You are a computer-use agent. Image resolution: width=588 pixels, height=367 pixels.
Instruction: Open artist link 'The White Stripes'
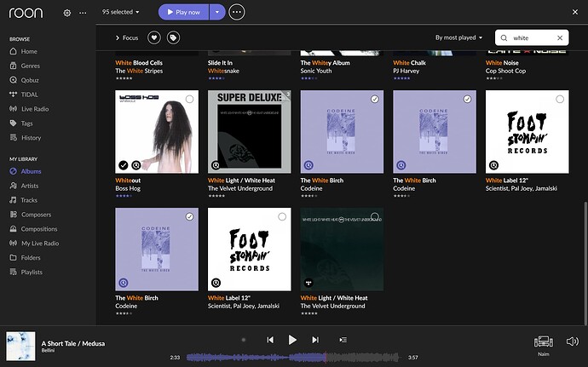click(x=139, y=71)
